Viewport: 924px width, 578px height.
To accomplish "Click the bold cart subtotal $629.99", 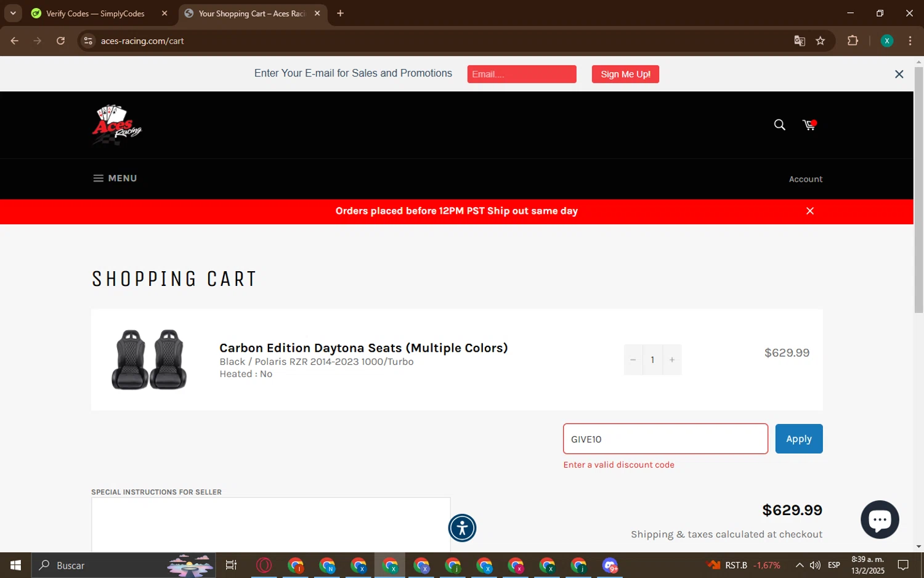I will tap(792, 510).
